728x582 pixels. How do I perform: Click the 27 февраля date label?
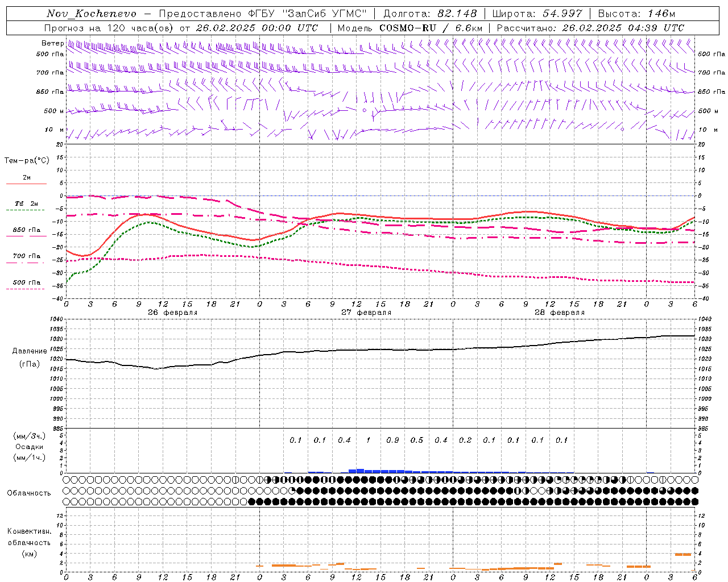(x=366, y=313)
